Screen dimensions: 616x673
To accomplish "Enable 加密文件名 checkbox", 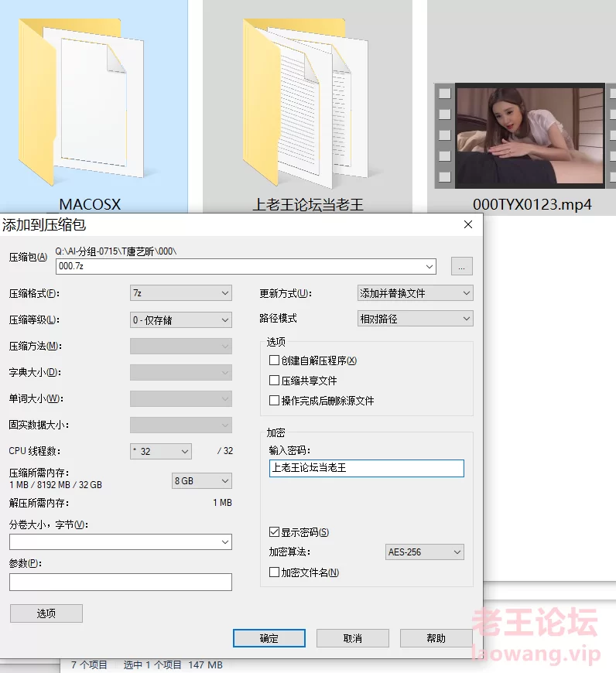I will [274, 572].
